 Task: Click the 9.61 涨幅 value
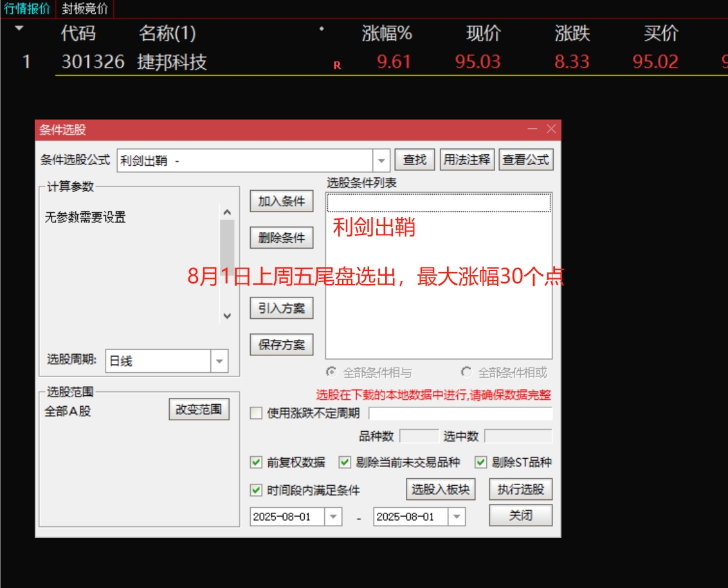[394, 62]
